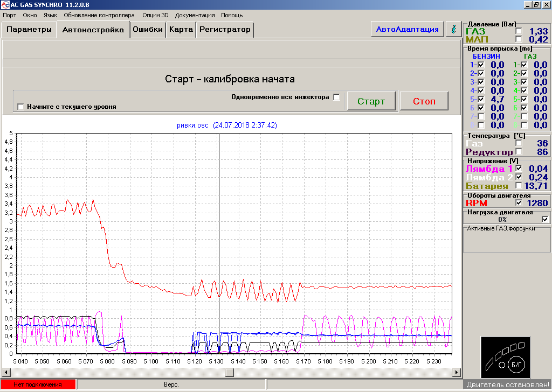Restore the window using the title bar button
This screenshot has width=552, height=392.
point(536,4)
